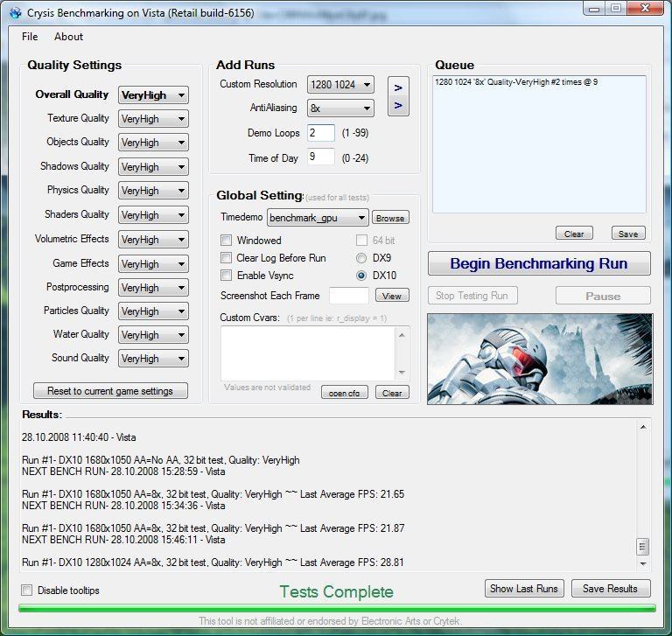672x636 pixels.
Task: Click result line with FPS 21.87
Action: 213,528
